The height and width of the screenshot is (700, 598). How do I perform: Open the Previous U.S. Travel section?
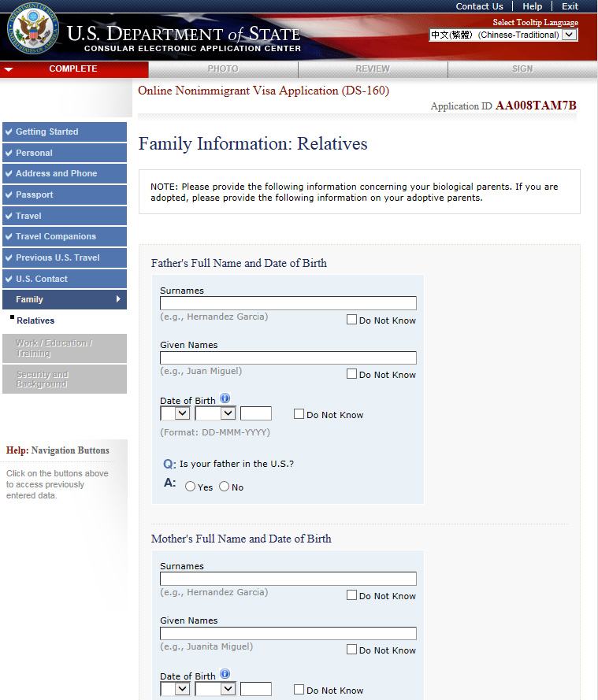pos(65,257)
